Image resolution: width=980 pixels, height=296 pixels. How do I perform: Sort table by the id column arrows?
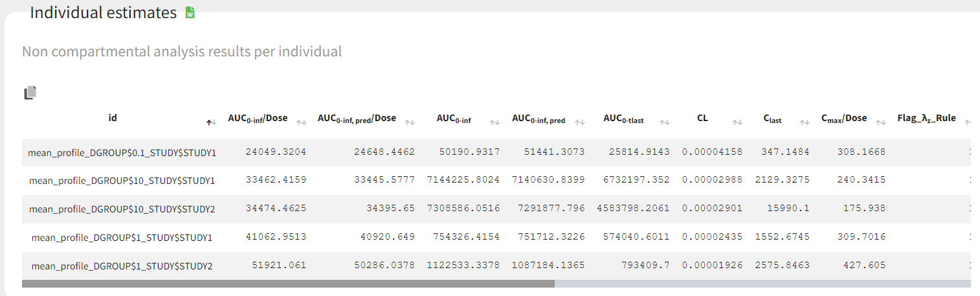(211, 122)
